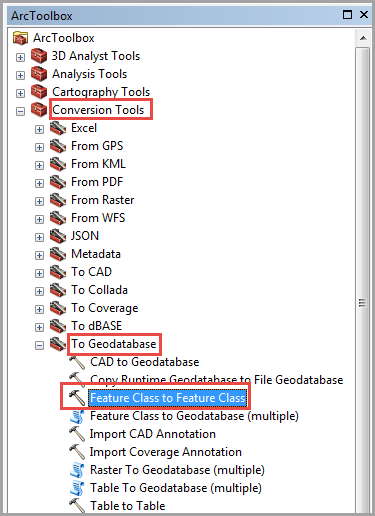Click the script icon for Raster To Geodatabase (multiple)

[x=77, y=470]
